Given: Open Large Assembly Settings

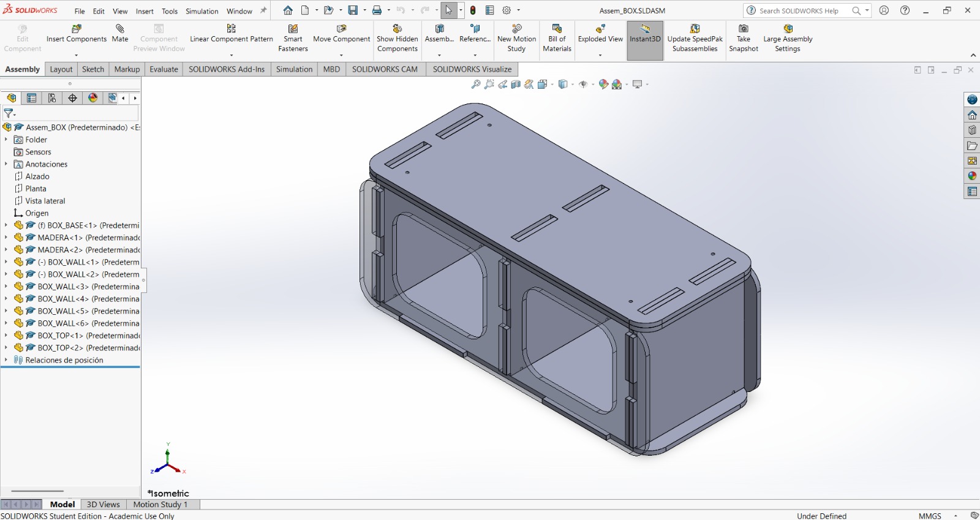Looking at the screenshot, I should (x=788, y=38).
